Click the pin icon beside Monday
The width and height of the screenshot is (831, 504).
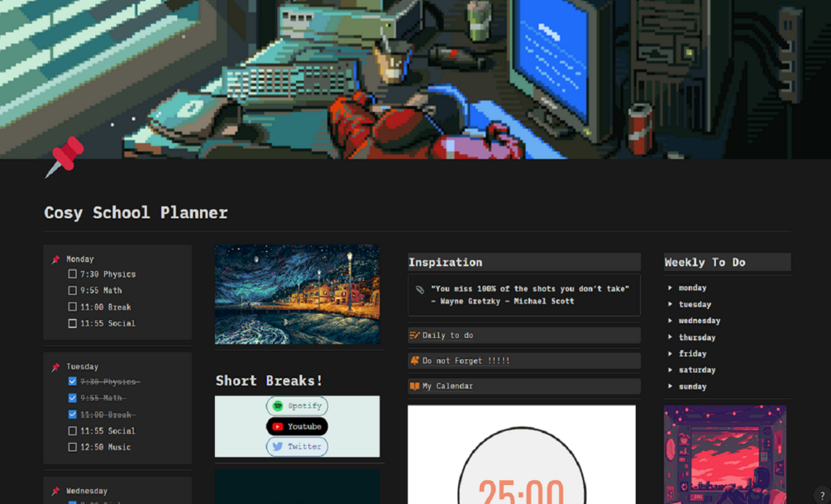[55, 259]
